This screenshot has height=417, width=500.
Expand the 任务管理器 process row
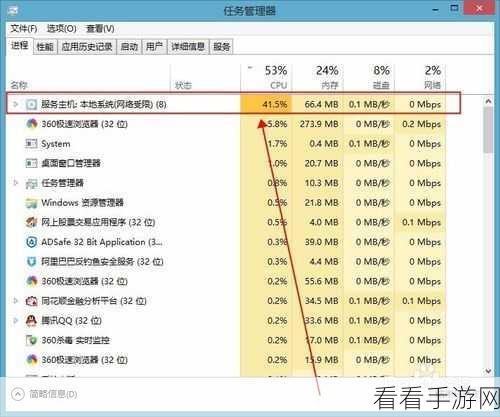[x=15, y=183]
